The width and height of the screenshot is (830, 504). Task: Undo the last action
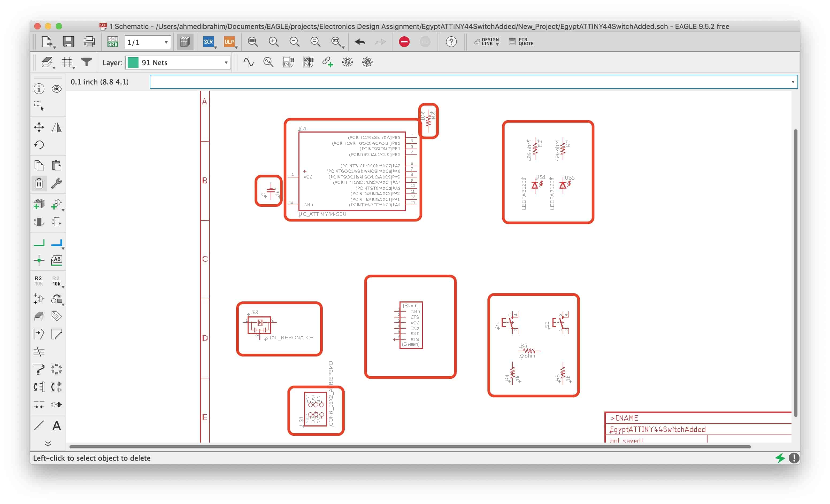point(360,42)
